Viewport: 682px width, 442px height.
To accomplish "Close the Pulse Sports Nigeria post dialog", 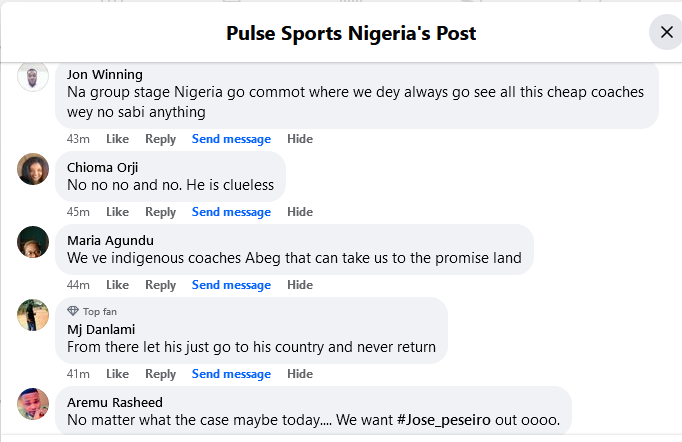I will click(x=667, y=33).
